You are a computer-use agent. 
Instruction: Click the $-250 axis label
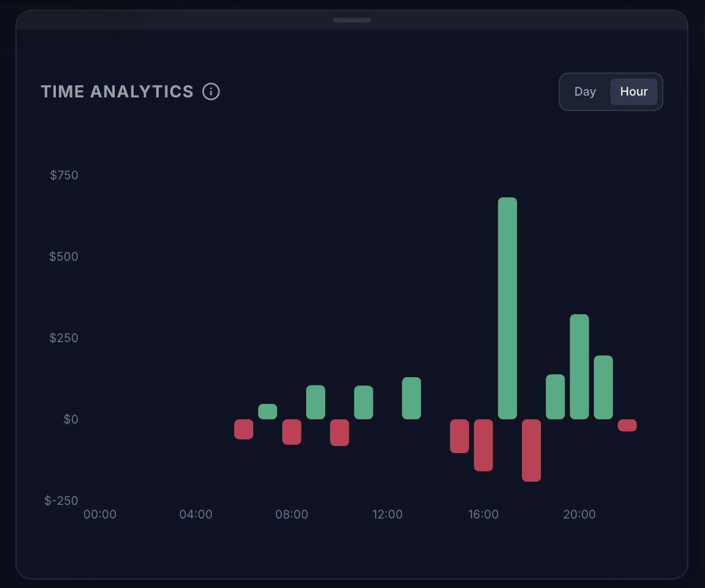(x=61, y=501)
